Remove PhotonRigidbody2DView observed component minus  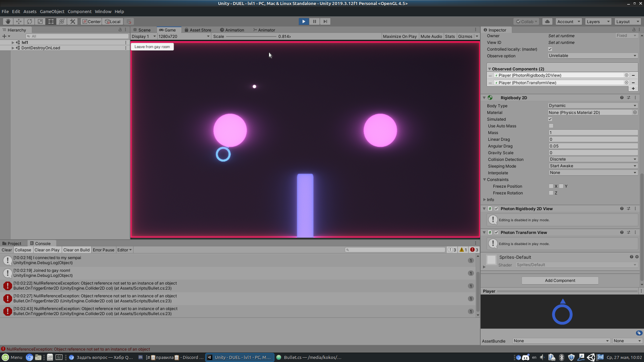[x=633, y=75]
